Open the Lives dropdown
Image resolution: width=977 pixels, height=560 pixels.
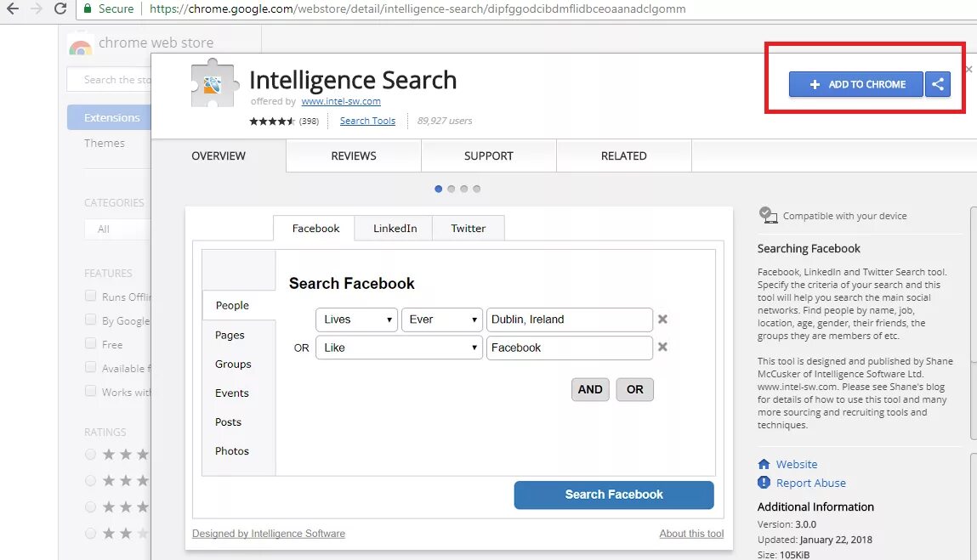coord(356,320)
